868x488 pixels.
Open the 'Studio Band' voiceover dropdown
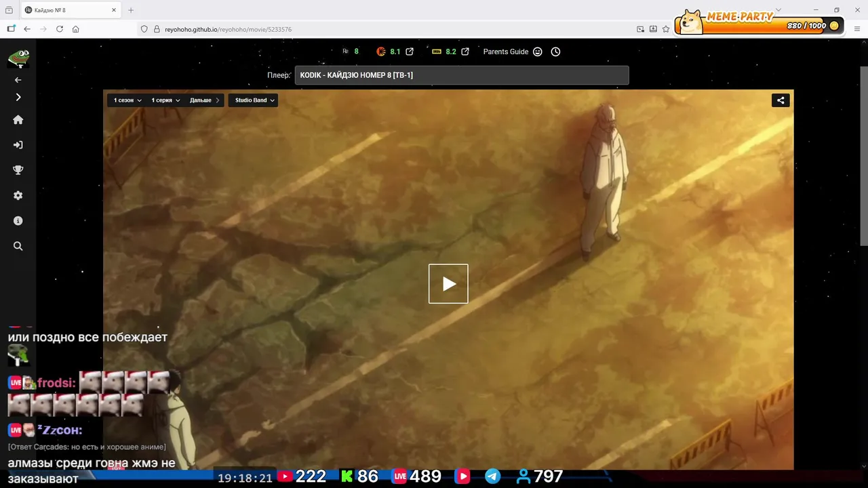[x=254, y=100]
